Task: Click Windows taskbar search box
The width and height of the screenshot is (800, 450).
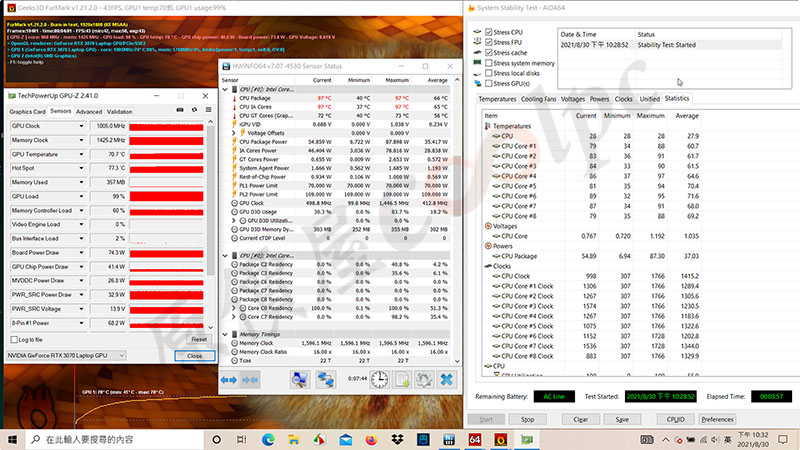Action: 115,439
